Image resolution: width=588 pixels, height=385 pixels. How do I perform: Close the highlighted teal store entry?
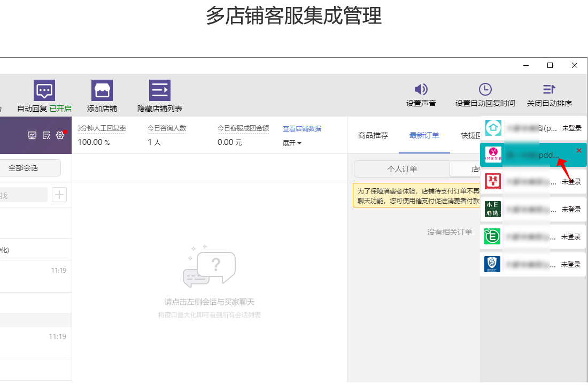pos(579,151)
